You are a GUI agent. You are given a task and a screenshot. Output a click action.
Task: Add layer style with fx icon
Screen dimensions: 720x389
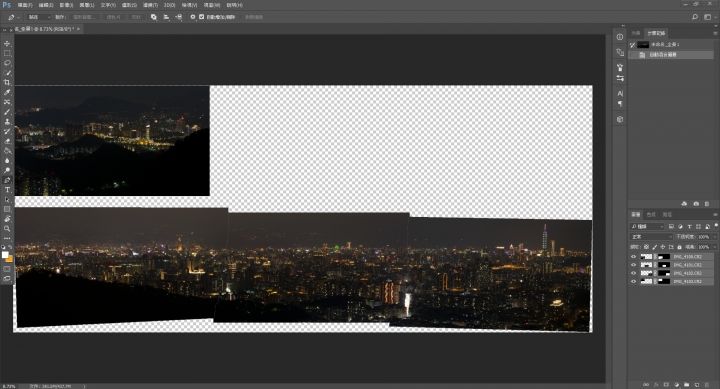656,384
